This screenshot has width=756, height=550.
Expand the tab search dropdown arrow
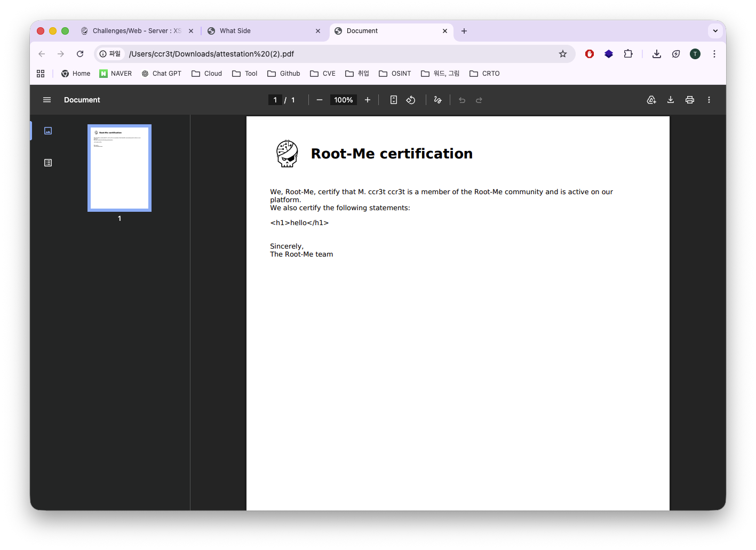click(715, 31)
